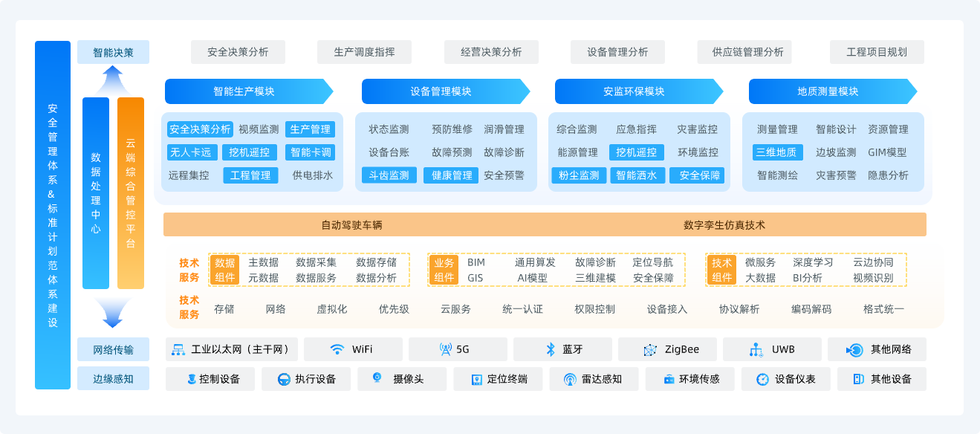This screenshot has width=980, height=434.
Task: Click the 控制设备 icon
Action: click(x=192, y=379)
